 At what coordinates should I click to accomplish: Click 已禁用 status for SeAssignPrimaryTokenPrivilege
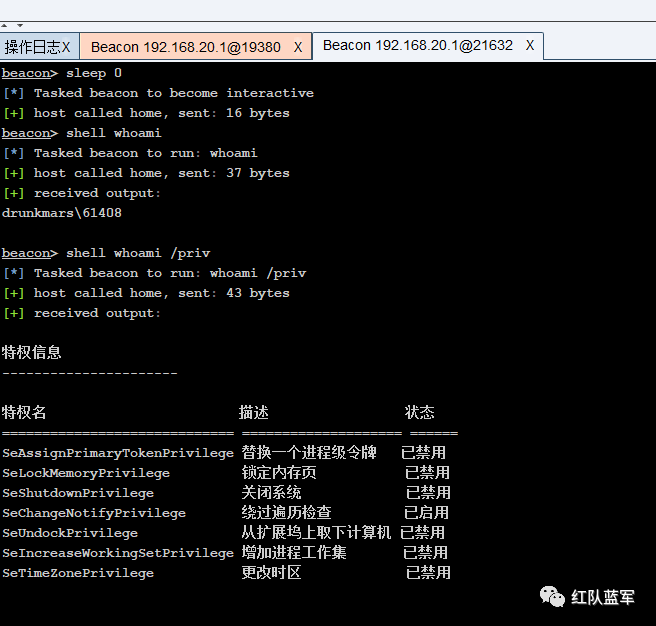click(x=423, y=452)
